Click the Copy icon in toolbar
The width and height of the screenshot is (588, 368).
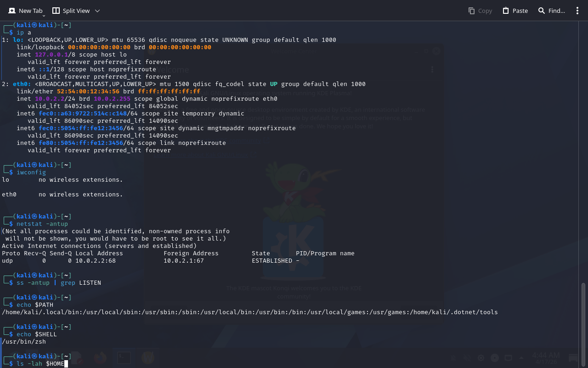coord(471,11)
